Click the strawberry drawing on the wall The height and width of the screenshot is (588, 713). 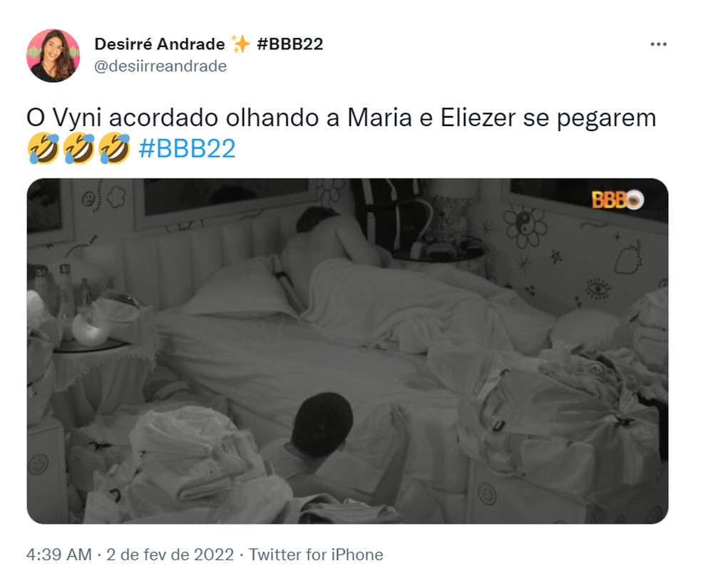(x=628, y=258)
